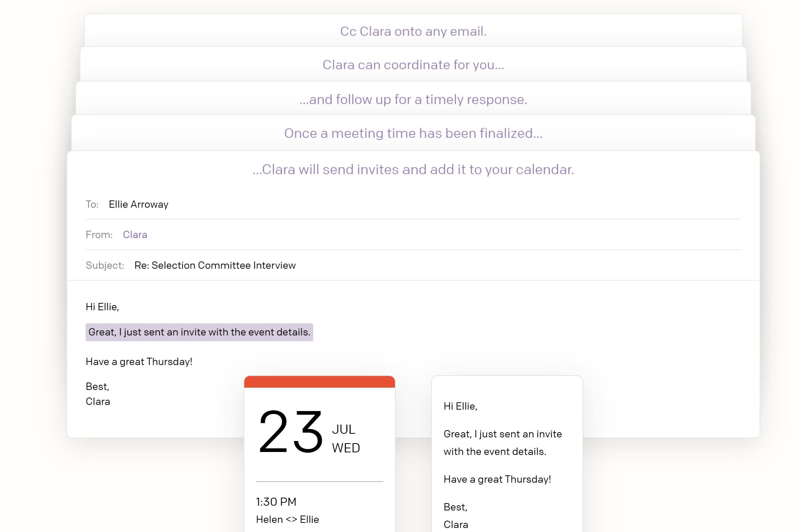Image resolution: width=806 pixels, height=532 pixels.
Task: Click the 'From:' field label
Action: coord(99,235)
